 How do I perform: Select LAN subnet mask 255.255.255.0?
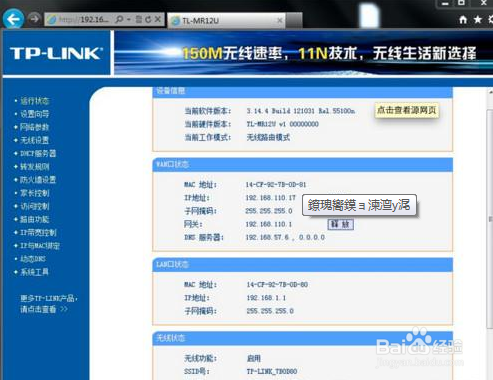coord(270,311)
